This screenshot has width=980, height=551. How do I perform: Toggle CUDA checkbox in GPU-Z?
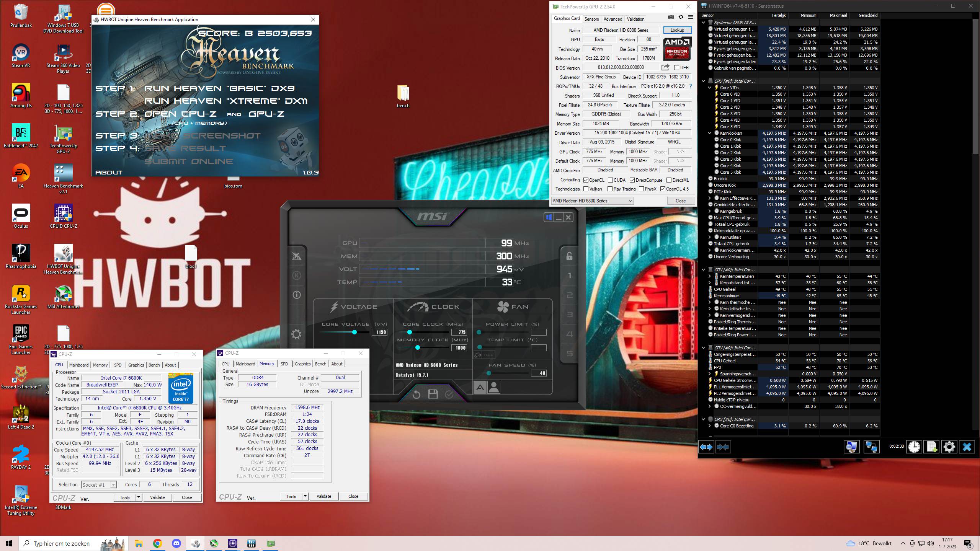coord(610,180)
